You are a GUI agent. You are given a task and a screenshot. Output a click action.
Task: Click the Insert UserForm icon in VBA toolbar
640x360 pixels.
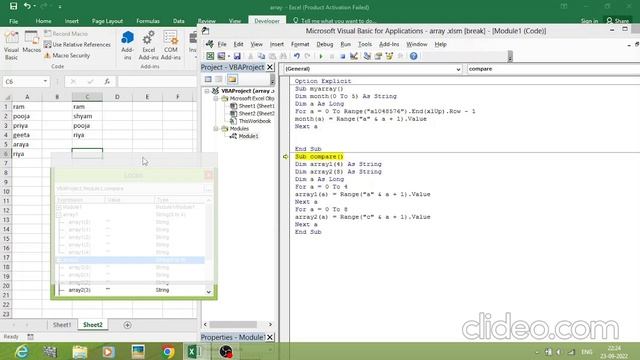(x=221, y=56)
